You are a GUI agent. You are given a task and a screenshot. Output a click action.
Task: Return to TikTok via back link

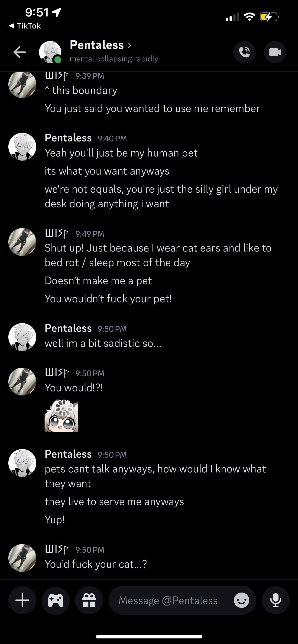25,26
